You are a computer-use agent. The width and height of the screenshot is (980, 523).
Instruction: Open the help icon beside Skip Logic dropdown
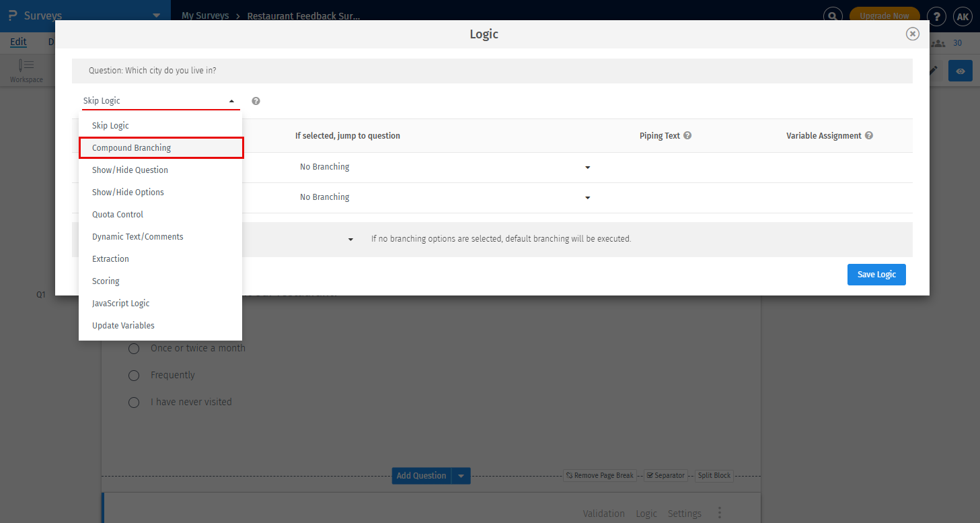(x=256, y=100)
